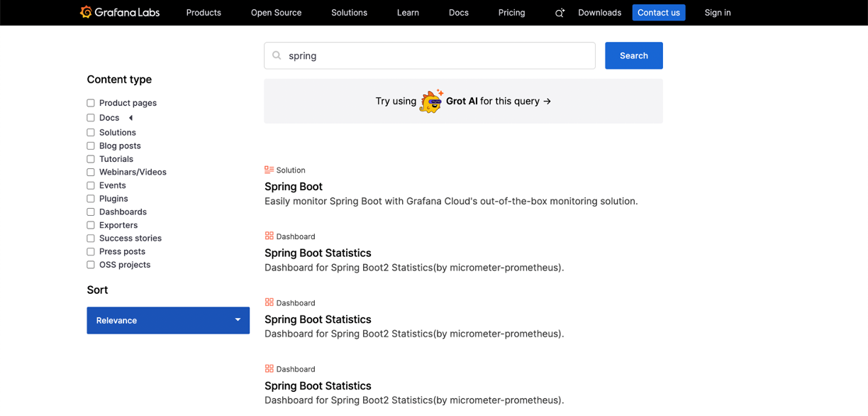The height and width of the screenshot is (416, 868).
Task: Open the Spring Boot solution result
Action: (294, 187)
